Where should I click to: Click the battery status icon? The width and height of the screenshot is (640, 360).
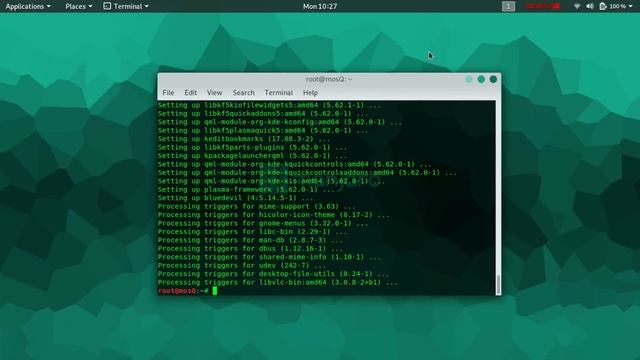click(x=603, y=6)
